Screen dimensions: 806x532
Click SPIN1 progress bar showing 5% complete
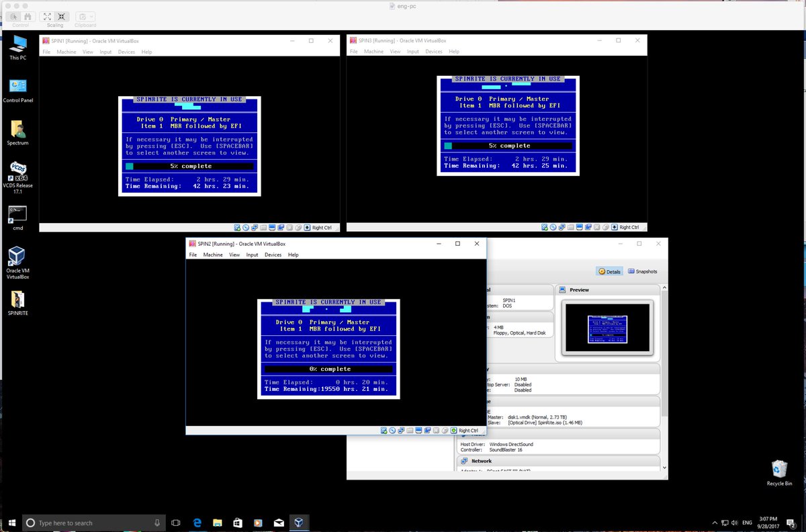(x=189, y=166)
